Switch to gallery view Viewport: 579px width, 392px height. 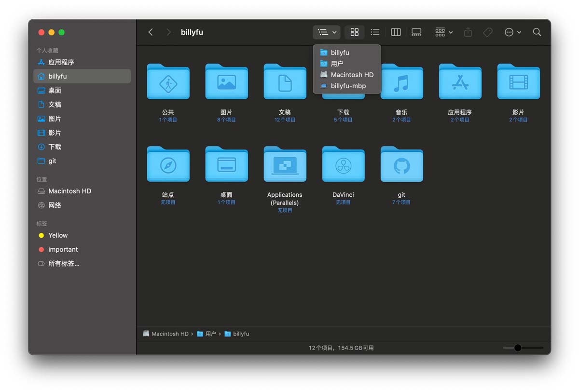[x=416, y=32]
